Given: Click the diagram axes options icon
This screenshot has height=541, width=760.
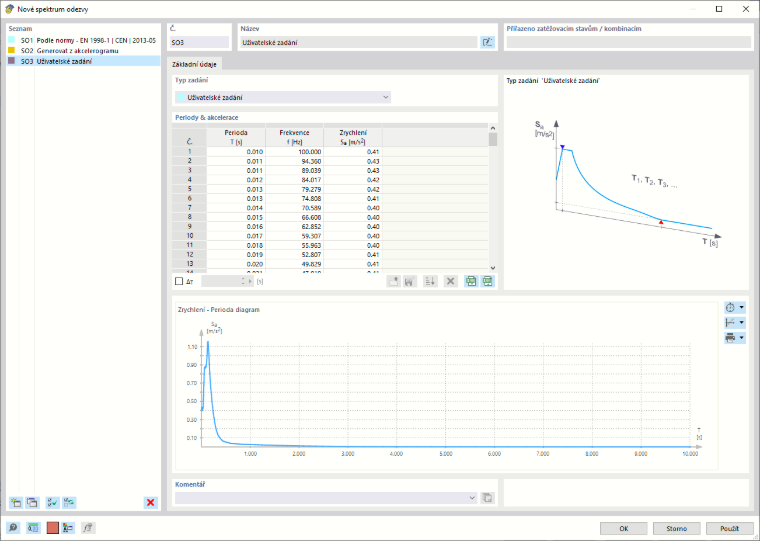Looking at the screenshot, I should pos(730,322).
